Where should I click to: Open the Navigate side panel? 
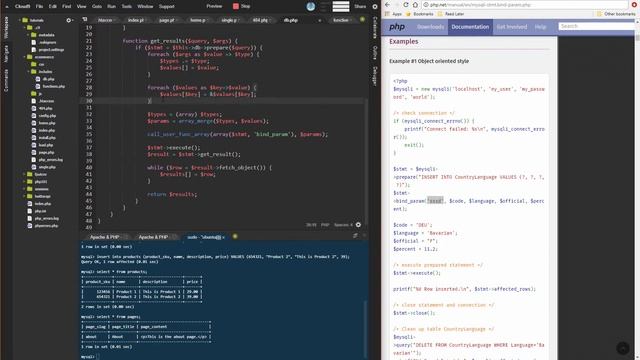tap(6, 54)
